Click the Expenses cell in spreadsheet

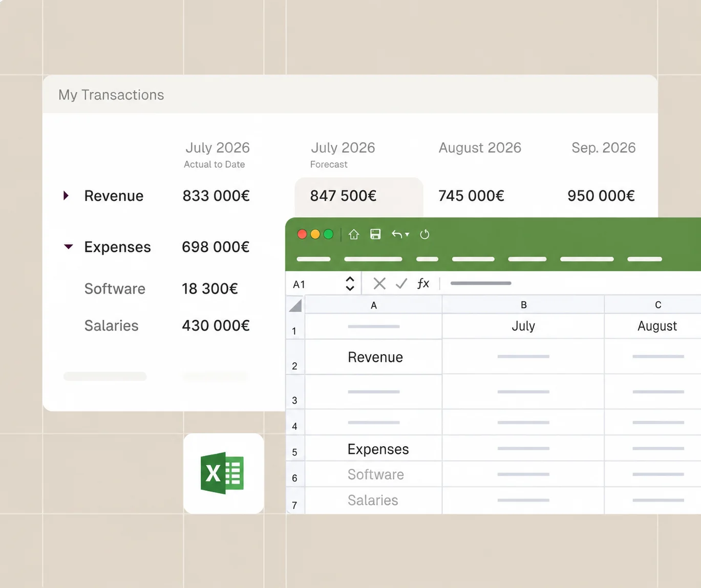(374, 448)
